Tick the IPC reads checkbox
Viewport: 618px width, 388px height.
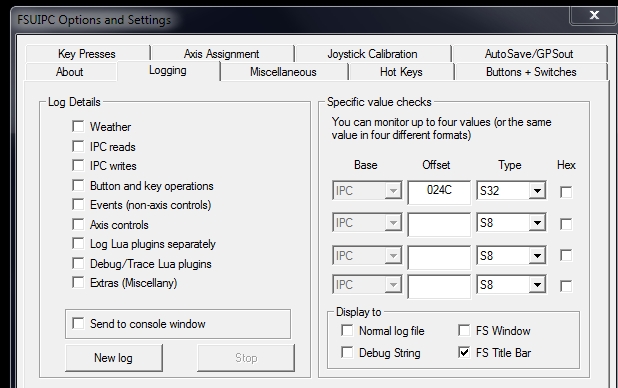pos(78,146)
